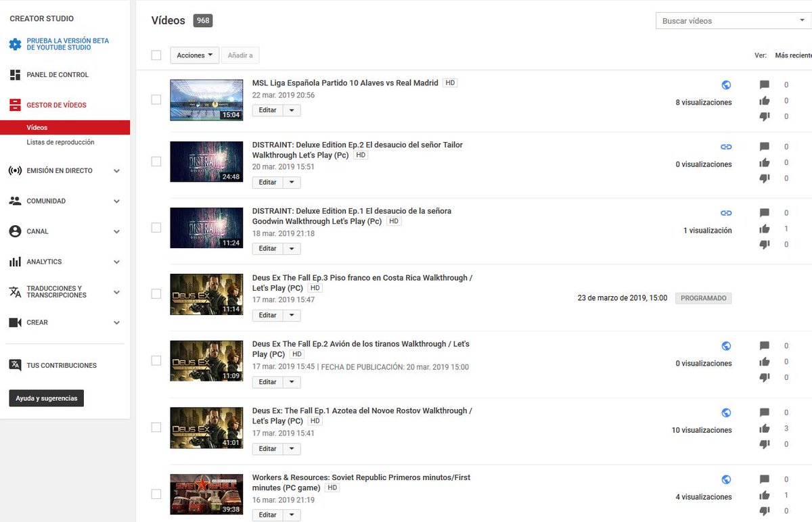Click Editar button for Deus Ex Ep.1 video
The height and width of the screenshot is (522, 812).
[267, 449]
